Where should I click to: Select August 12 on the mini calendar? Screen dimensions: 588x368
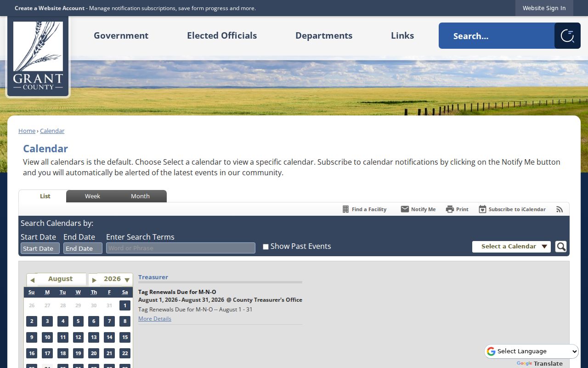click(x=79, y=337)
